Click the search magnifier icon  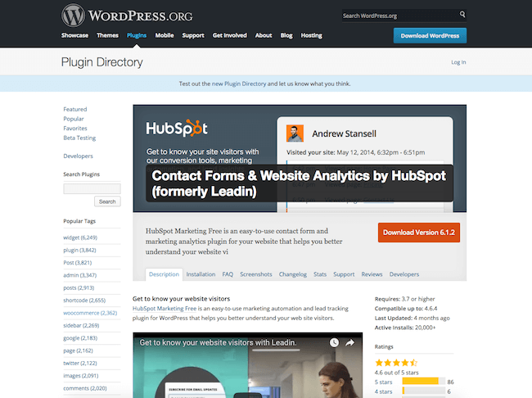[462, 15]
